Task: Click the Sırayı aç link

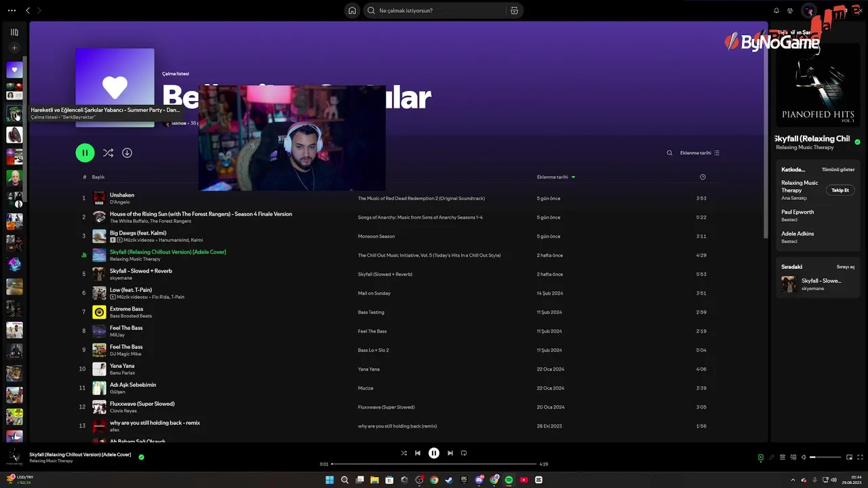Action: coord(846,267)
